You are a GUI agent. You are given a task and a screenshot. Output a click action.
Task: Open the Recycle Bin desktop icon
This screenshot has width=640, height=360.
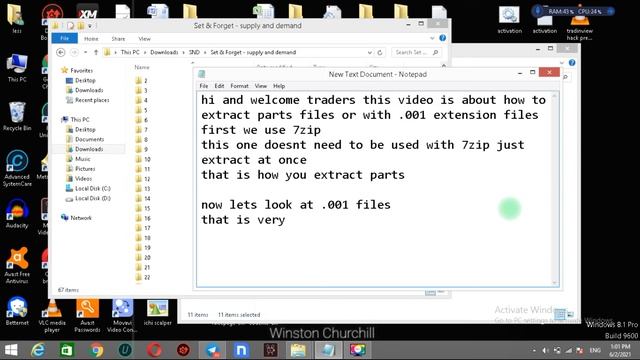click(x=17, y=117)
